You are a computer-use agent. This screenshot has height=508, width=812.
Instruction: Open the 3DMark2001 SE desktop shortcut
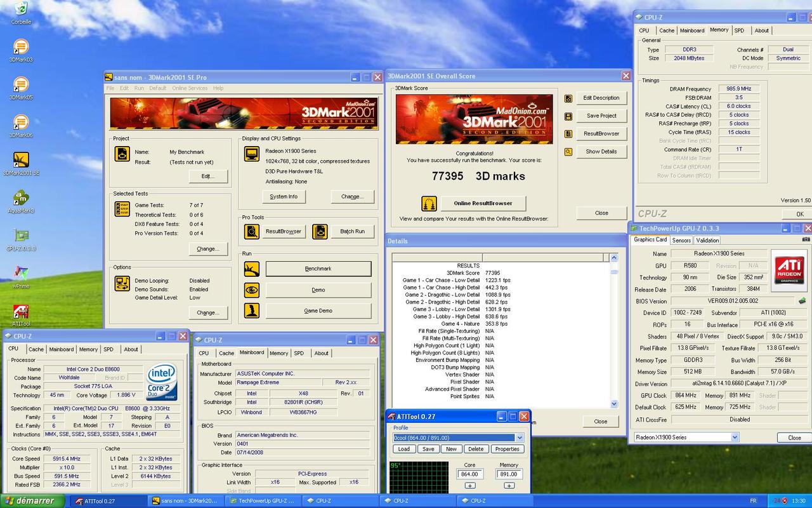(21, 159)
